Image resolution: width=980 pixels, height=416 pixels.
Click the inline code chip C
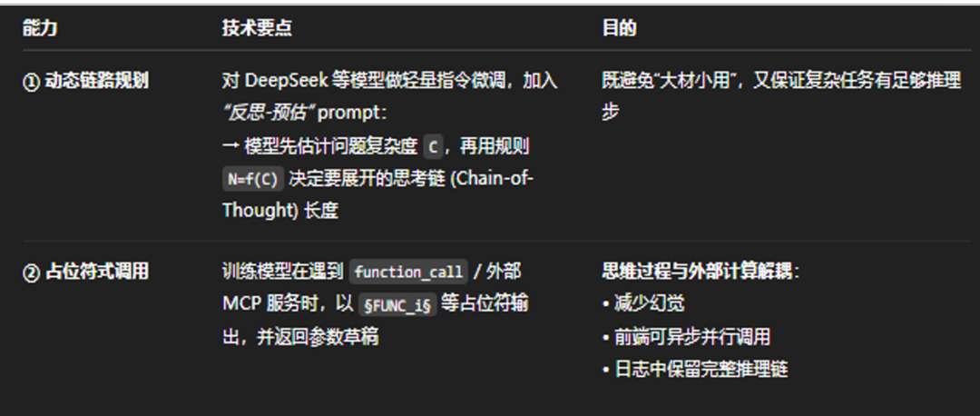[433, 147]
